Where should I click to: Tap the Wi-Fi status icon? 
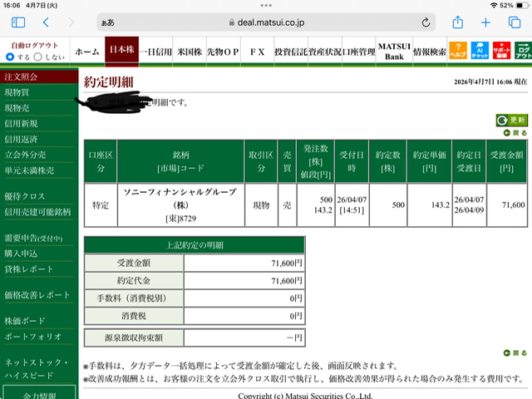coord(494,6)
